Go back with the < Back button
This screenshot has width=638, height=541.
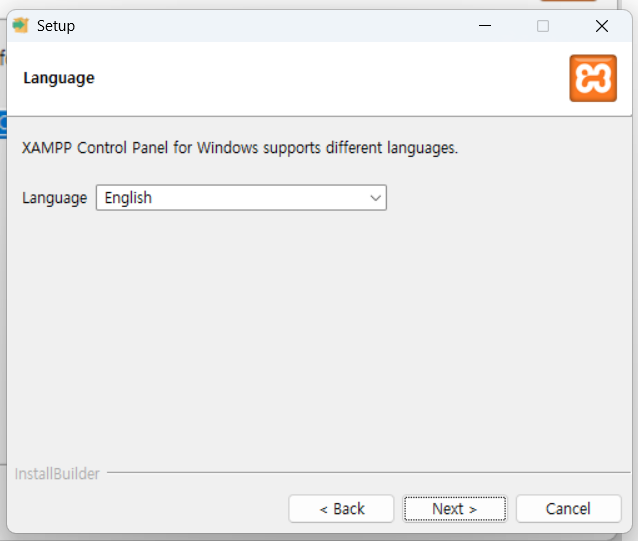click(x=341, y=508)
